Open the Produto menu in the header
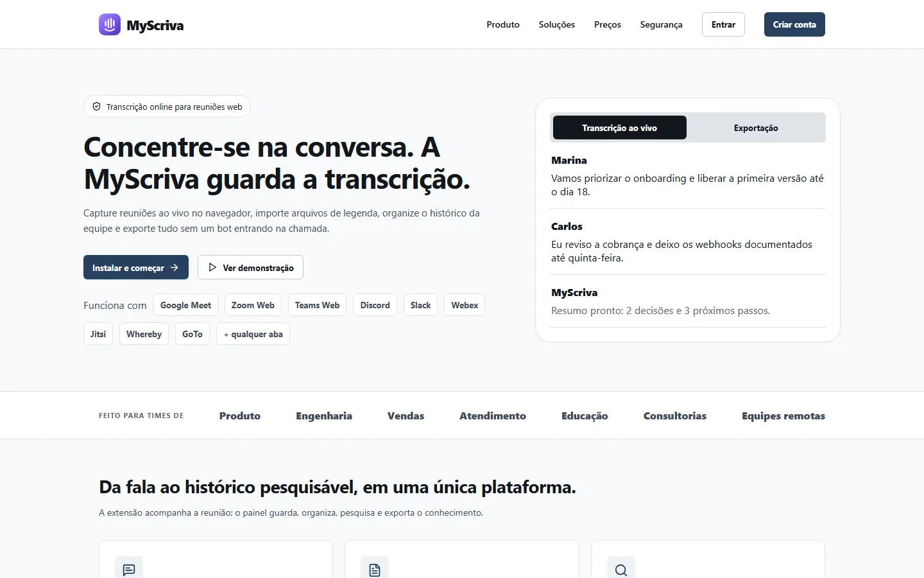Viewport: 924px width, 578px height. [503, 24]
